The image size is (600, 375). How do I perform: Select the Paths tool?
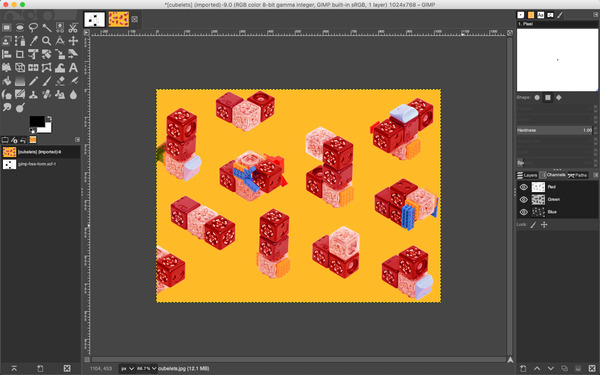[x=20, y=41]
